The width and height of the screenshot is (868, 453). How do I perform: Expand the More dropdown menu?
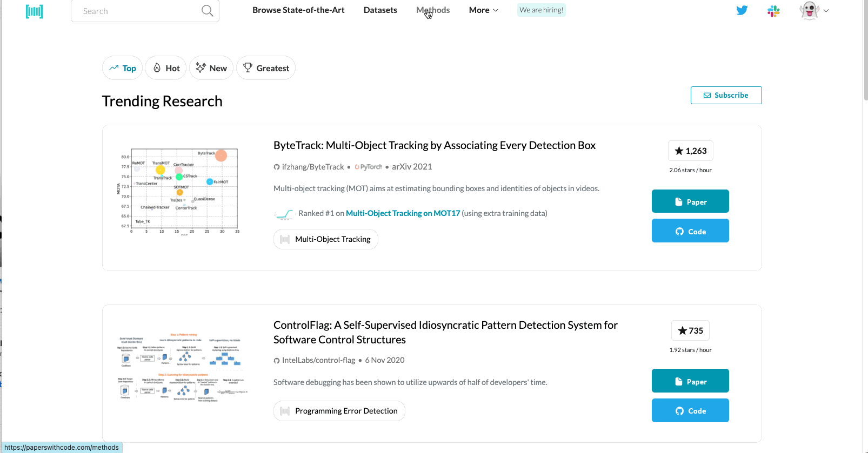(x=484, y=10)
